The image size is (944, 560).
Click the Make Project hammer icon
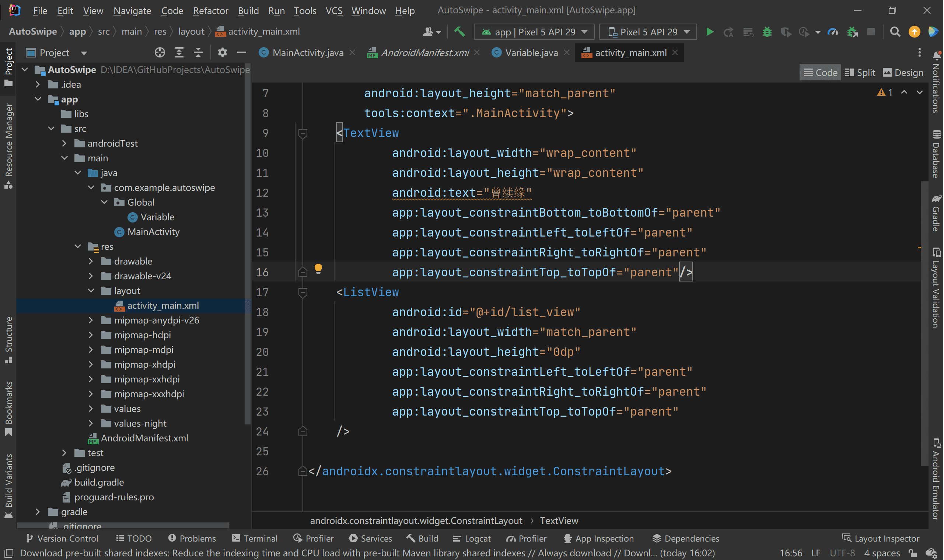tap(459, 32)
